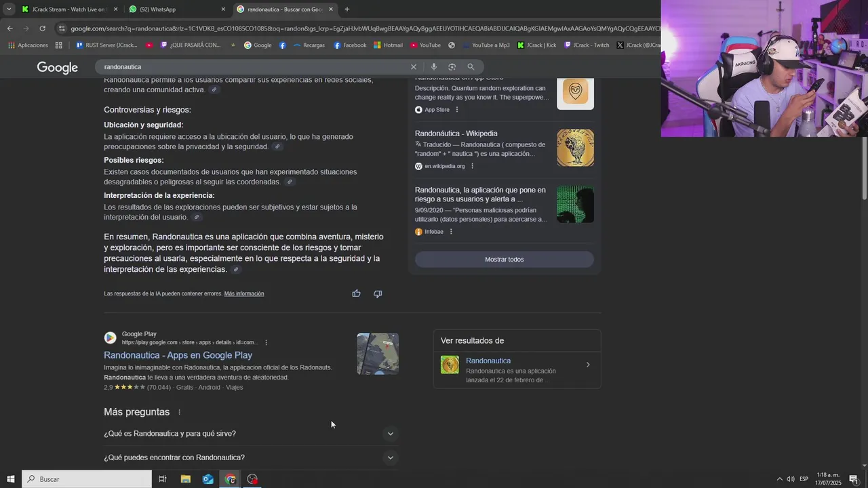Viewport: 868px width, 488px height.
Task: Open more options for App Store result
Action: (456, 110)
